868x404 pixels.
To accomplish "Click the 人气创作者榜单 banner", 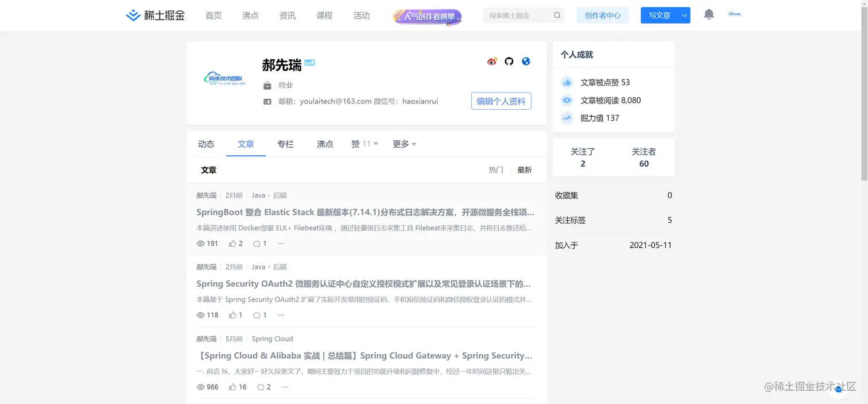I will 427,16.
